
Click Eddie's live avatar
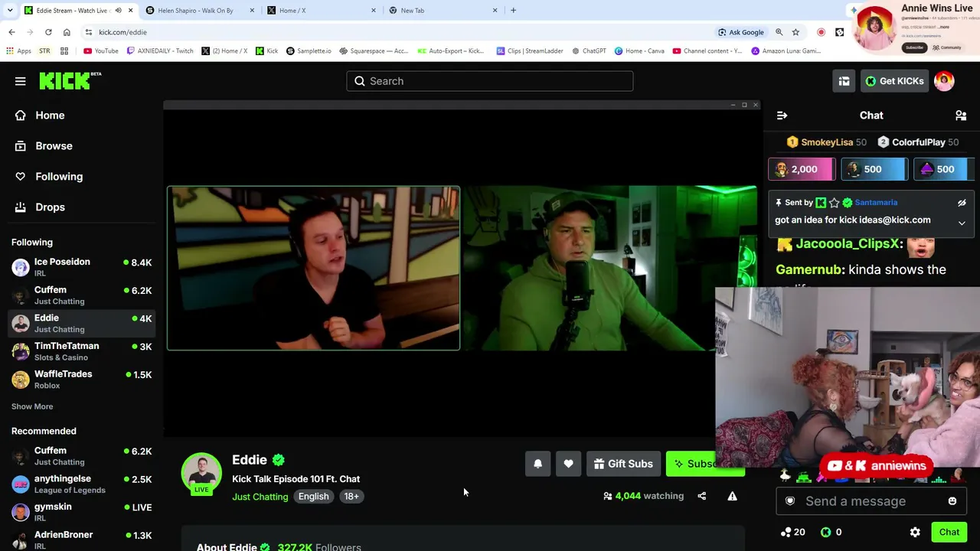(201, 474)
